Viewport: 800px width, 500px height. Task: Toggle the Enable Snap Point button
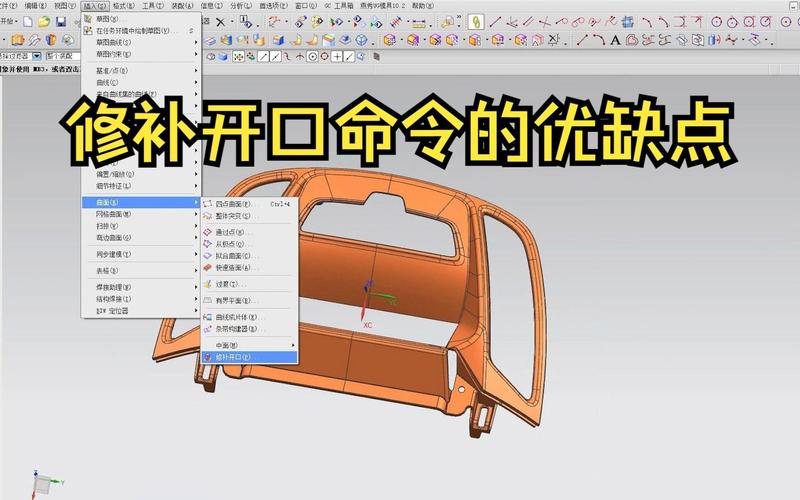click(x=238, y=57)
